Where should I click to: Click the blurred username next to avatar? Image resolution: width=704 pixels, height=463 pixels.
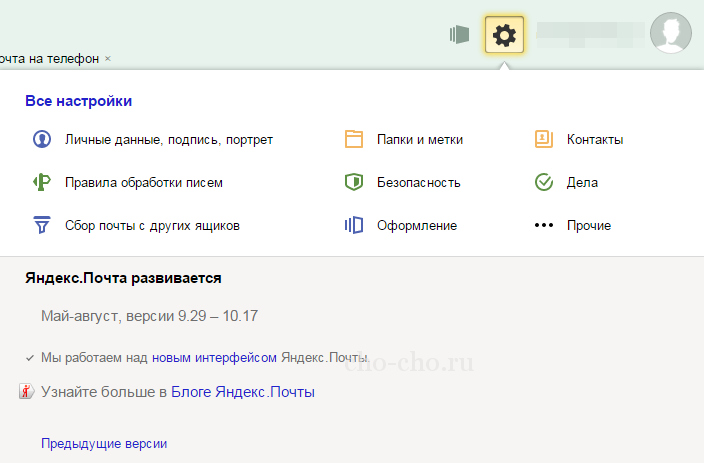(x=590, y=35)
